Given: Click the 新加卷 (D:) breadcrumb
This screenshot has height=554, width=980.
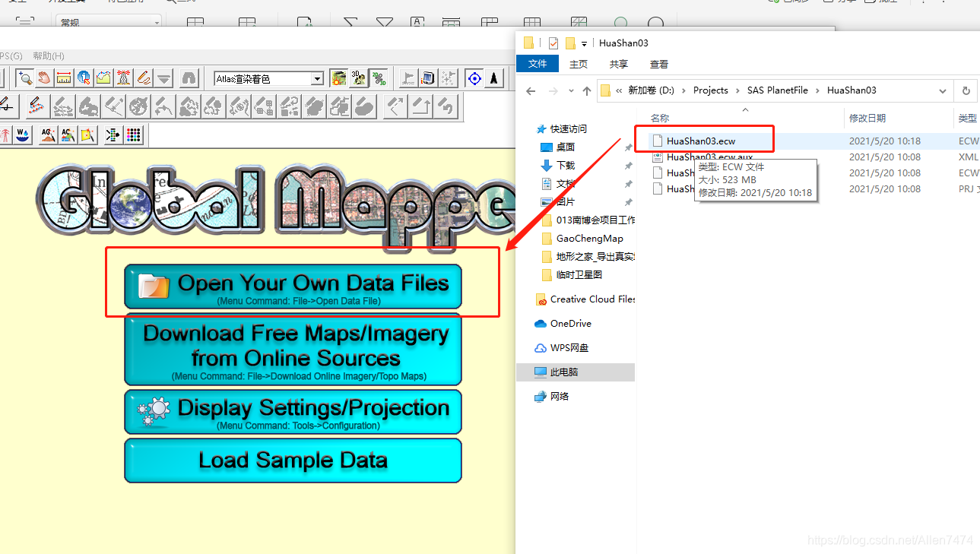Looking at the screenshot, I should pyautogui.click(x=652, y=90).
